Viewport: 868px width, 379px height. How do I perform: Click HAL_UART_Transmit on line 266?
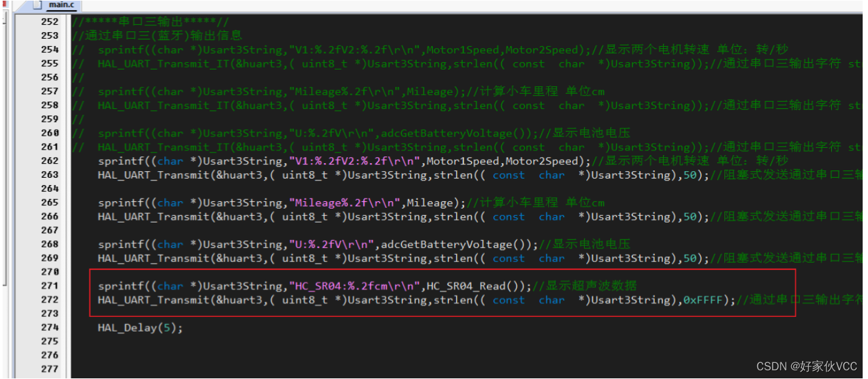(153, 217)
